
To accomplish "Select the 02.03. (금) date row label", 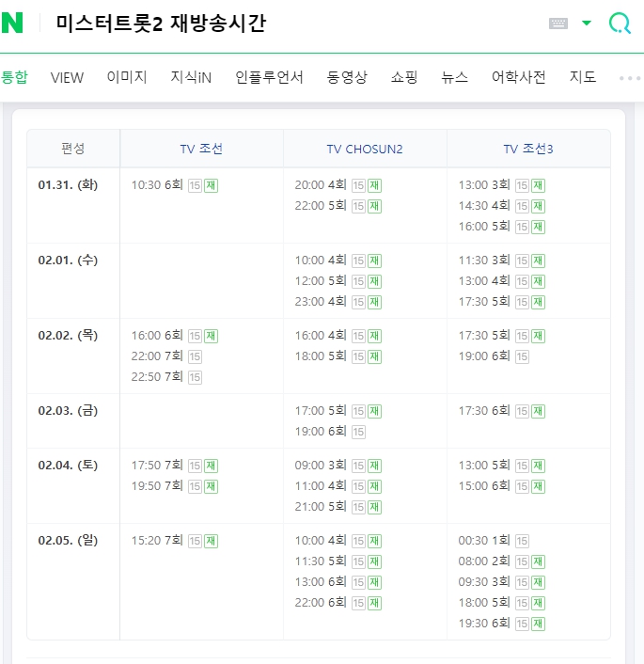I will [68, 410].
